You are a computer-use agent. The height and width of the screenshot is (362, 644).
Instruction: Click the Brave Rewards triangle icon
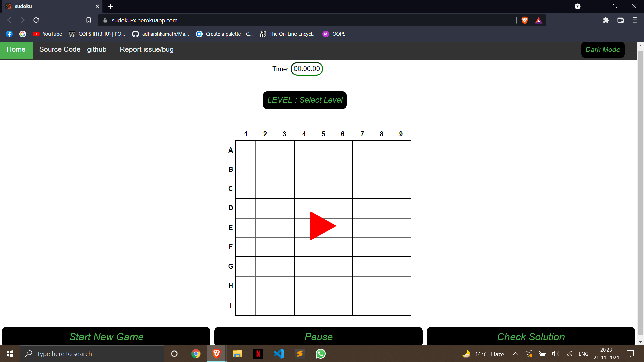pyautogui.click(x=539, y=20)
